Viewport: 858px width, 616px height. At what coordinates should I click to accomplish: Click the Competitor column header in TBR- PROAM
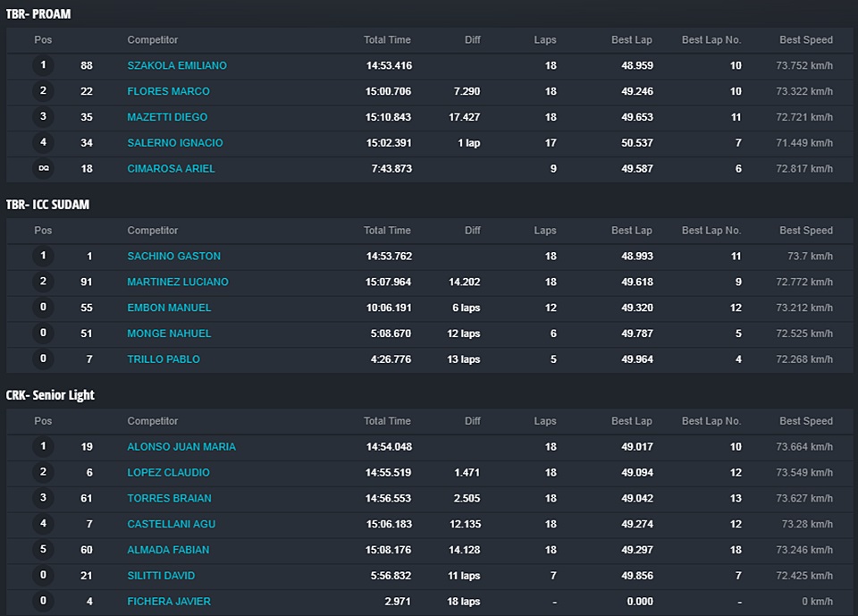pyautogui.click(x=153, y=40)
